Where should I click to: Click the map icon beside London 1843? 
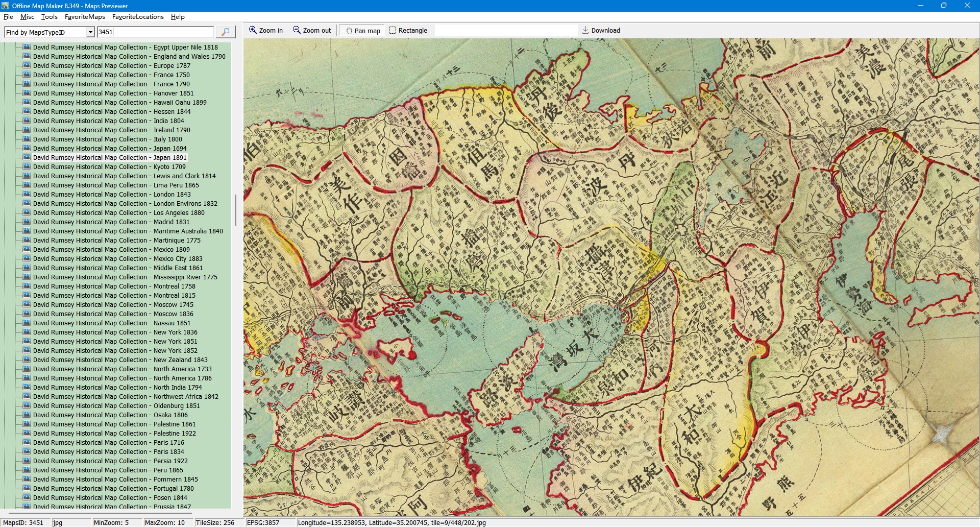(26, 195)
